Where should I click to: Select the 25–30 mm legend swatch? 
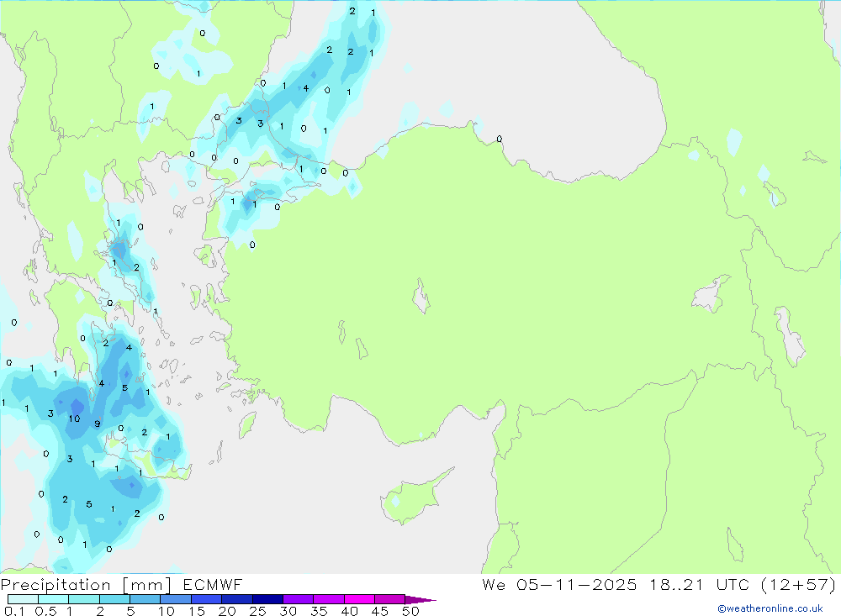(267, 599)
